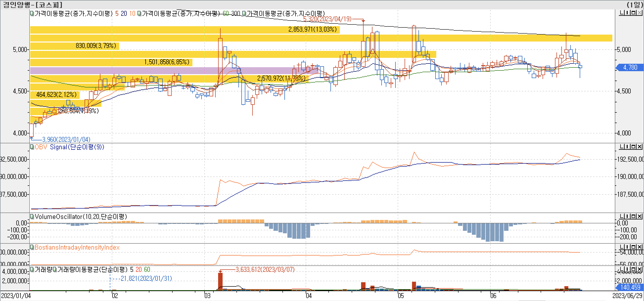Click the Signal(단순이평(9)) label
This screenshot has height=301, width=644.
[77, 147]
